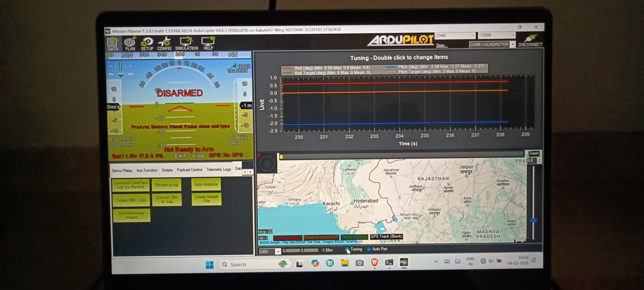Click the Review a Log button
Image resolution: width=644 pixels, height=290 pixels.
point(166,185)
